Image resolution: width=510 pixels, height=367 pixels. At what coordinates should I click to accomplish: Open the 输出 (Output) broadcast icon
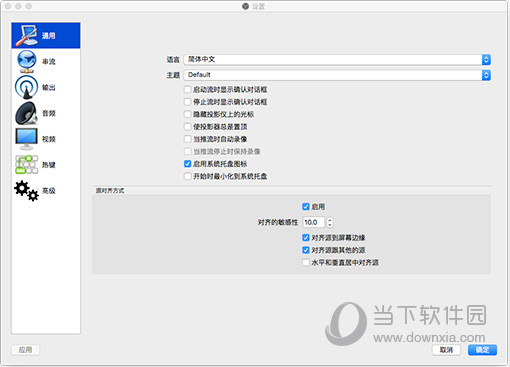[x=26, y=87]
